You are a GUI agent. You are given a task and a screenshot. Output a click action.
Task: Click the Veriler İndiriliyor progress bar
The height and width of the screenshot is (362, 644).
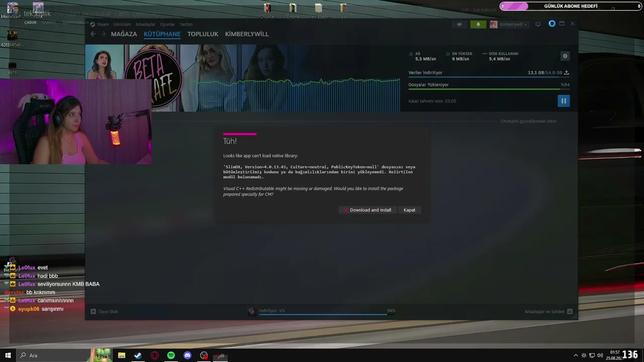coord(489,77)
